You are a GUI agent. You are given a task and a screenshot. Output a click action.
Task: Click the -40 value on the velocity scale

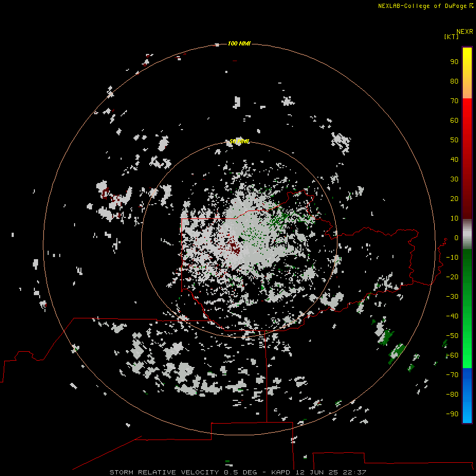(x=452, y=316)
